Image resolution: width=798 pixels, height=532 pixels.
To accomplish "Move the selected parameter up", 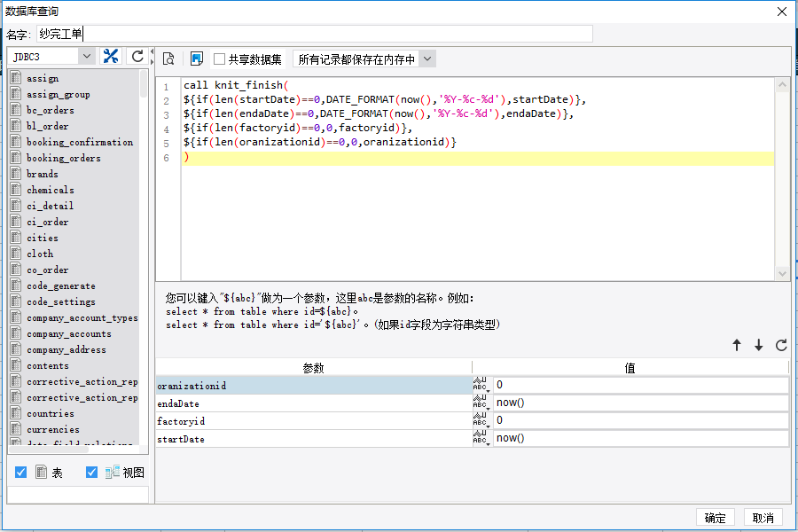I will tap(737, 346).
